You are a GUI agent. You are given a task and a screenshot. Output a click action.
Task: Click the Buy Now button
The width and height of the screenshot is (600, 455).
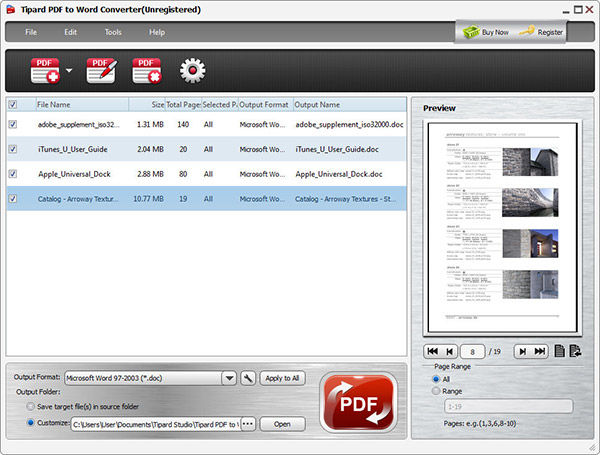(x=486, y=32)
